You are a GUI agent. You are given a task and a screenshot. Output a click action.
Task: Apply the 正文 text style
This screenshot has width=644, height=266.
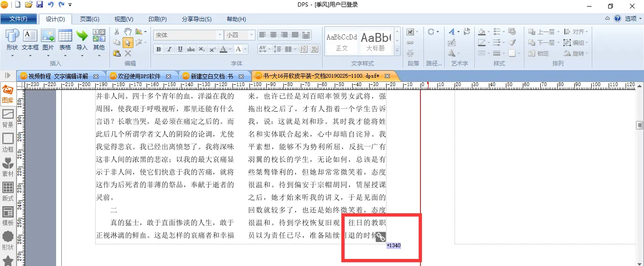point(342,42)
